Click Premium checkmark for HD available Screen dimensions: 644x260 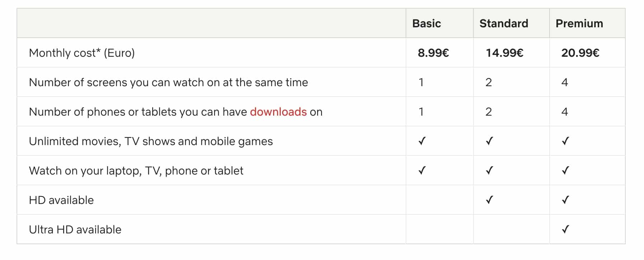[x=565, y=200]
